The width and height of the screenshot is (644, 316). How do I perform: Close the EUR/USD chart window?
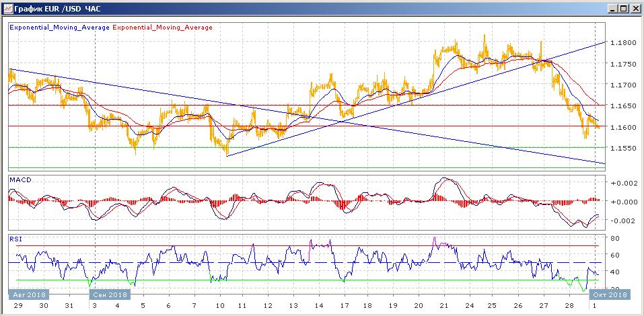pos(635,8)
